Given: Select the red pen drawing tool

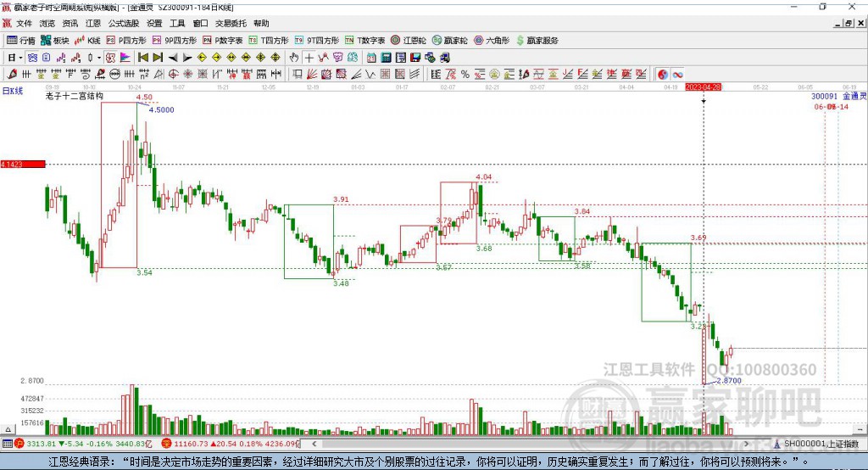Looking at the screenshot, I should tap(12, 75).
